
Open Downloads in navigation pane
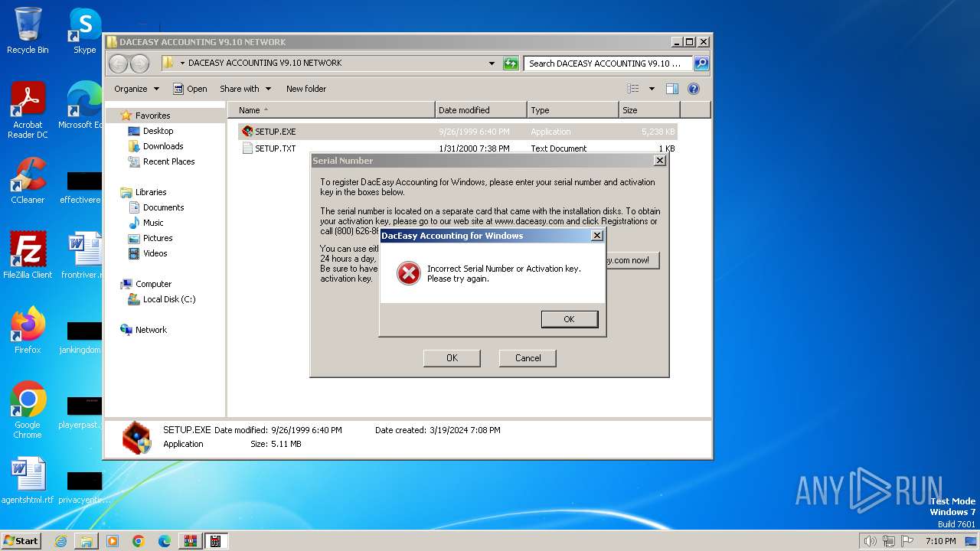(x=163, y=146)
